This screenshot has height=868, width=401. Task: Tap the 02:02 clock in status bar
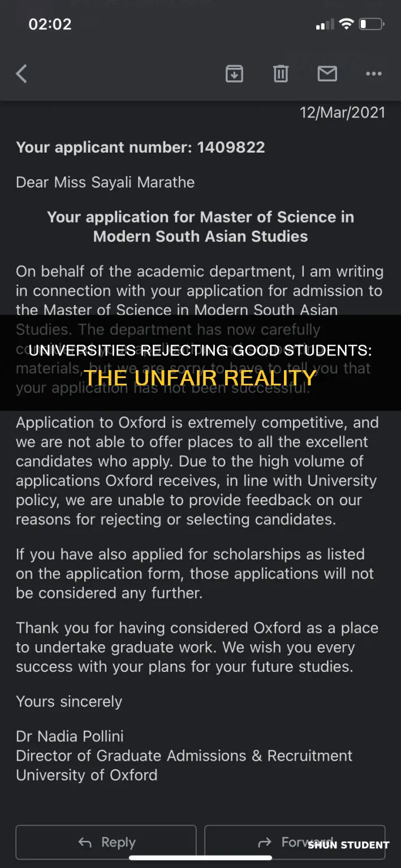pos(50,25)
